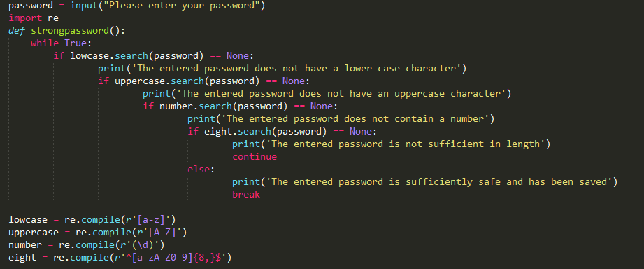Click 'True' in the while statement
Image resolution: width=644 pixels, height=269 pixels.
coord(76,43)
